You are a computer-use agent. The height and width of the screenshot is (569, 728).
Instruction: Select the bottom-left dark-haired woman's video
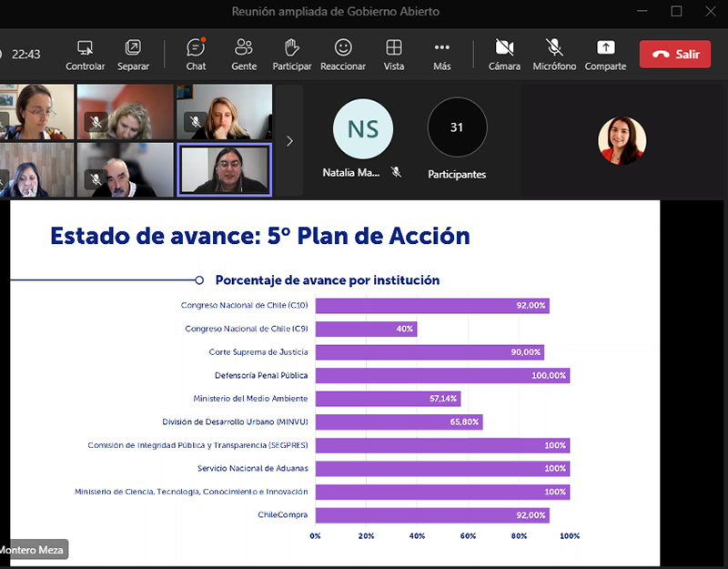tap(36, 169)
